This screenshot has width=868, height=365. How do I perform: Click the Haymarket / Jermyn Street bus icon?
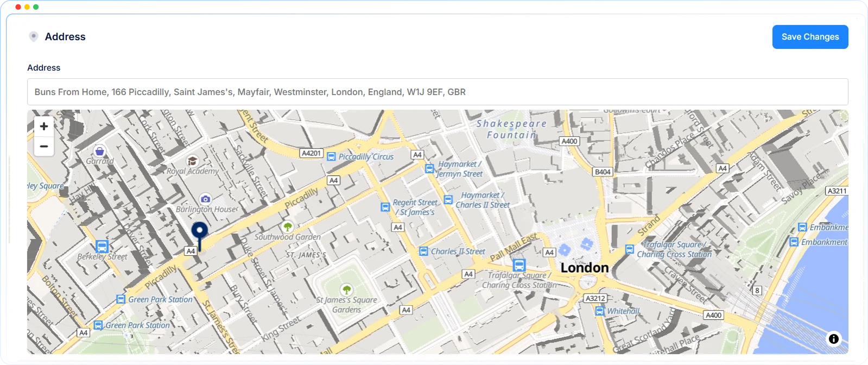(x=429, y=168)
